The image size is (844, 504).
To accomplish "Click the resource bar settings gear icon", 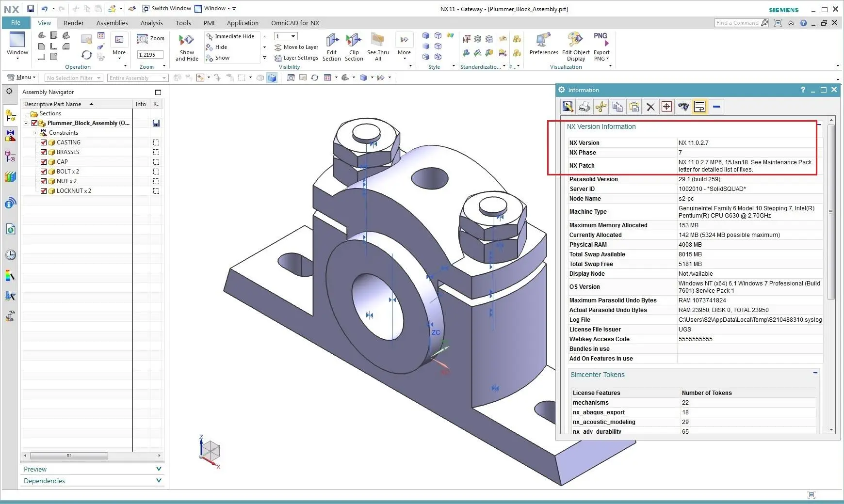I will (9, 91).
